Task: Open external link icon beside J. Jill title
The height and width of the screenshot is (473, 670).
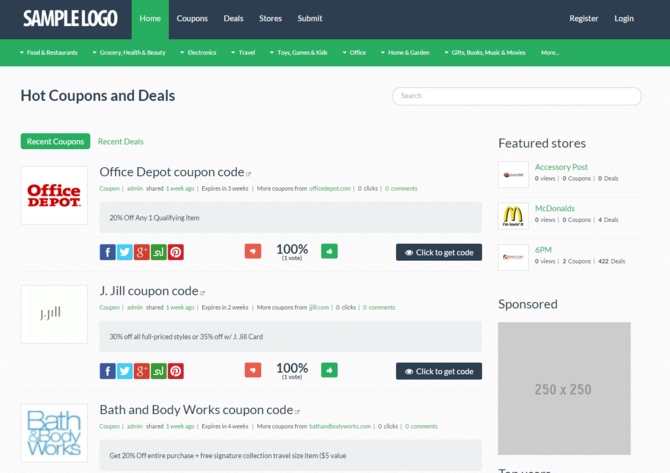Action: tap(203, 293)
